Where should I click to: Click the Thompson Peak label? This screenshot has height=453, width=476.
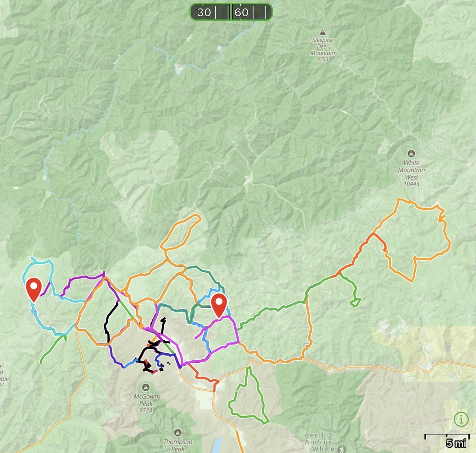click(178, 445)
